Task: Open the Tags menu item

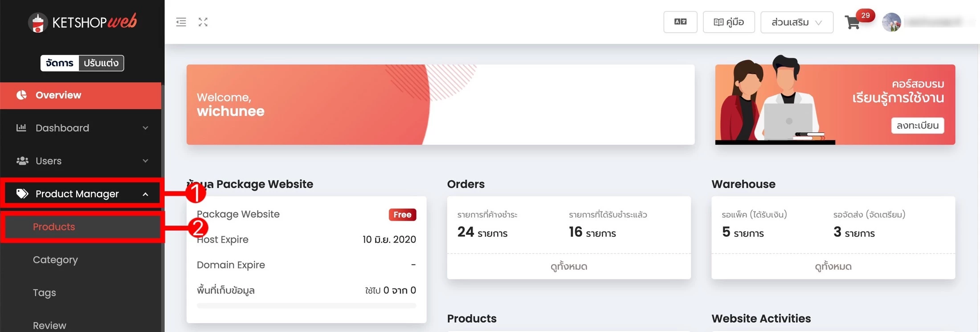Action: [x=45, y=293]
